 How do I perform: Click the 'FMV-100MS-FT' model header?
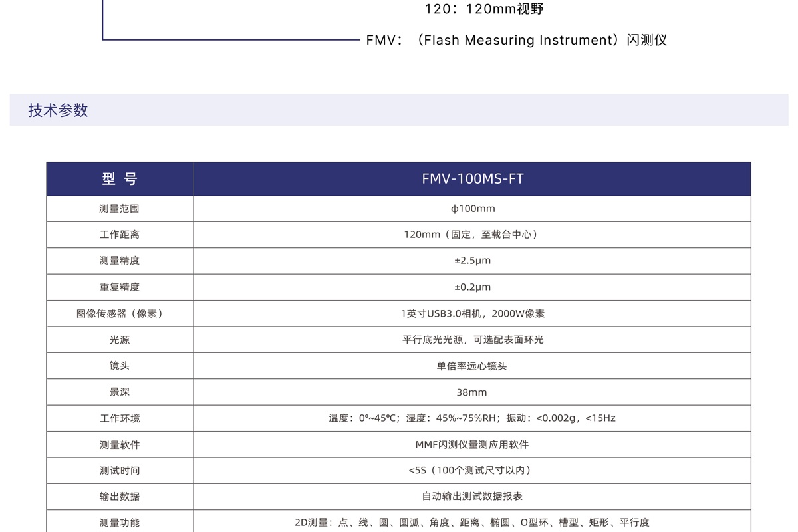472,179
